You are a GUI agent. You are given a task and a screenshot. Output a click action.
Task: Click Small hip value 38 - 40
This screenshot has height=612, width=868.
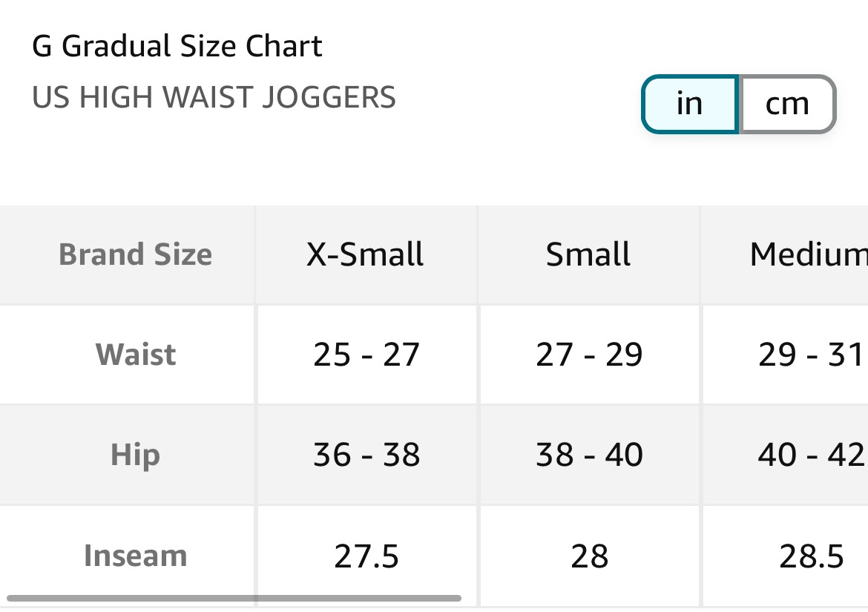[589, 455]
